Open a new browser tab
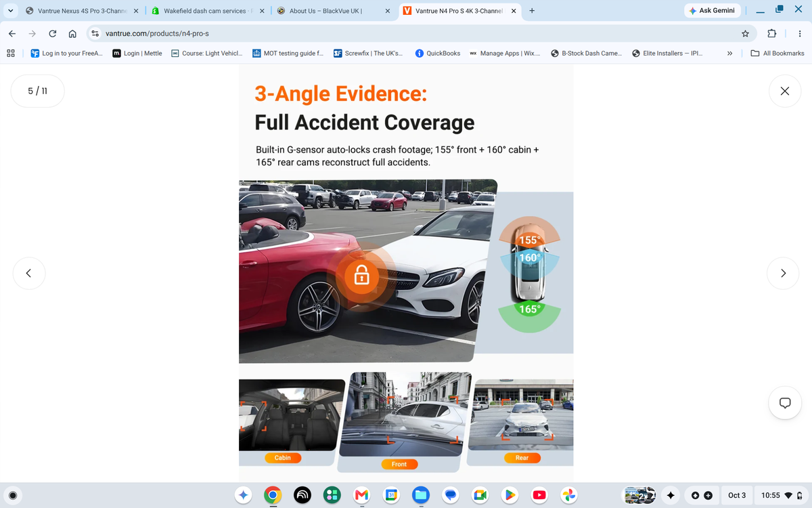This screenshot has height=508, width=812. point(532,10)
